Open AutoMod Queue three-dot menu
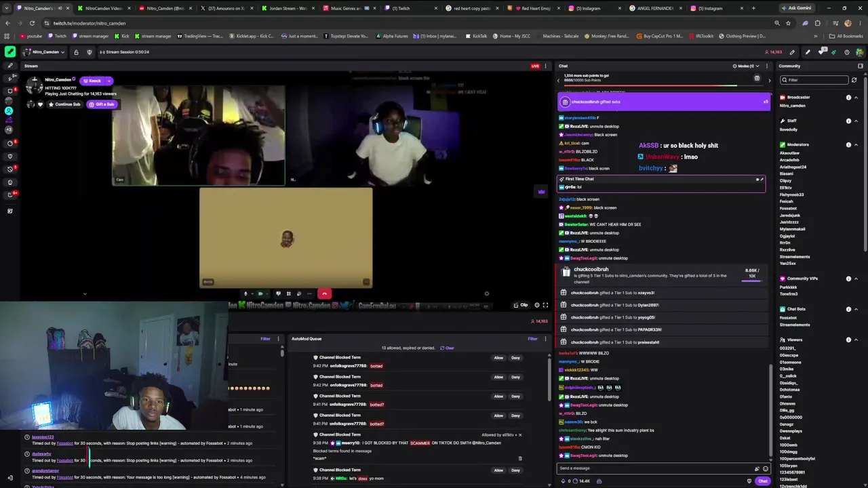This screenshot has width=868, height=488. click(x=545, y=339)
